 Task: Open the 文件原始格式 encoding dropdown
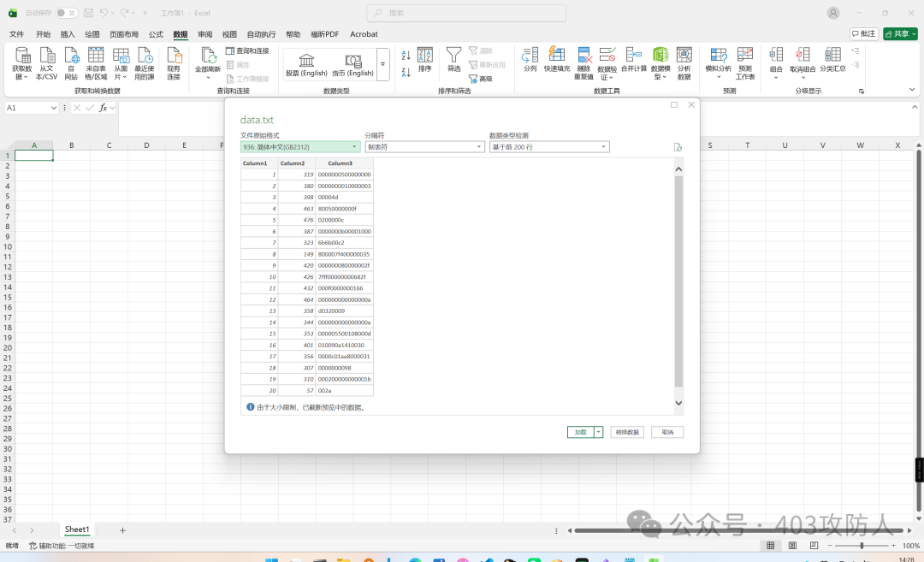300,147
